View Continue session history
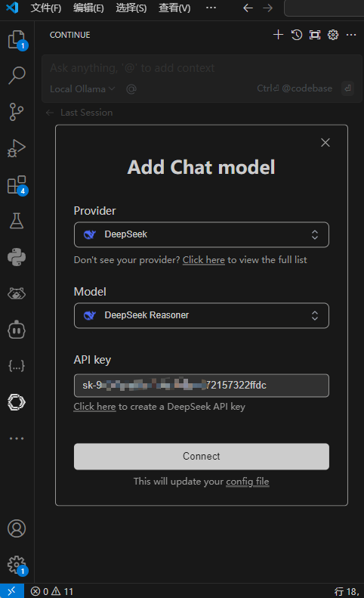364x598 pixels. tap(297, 35)
